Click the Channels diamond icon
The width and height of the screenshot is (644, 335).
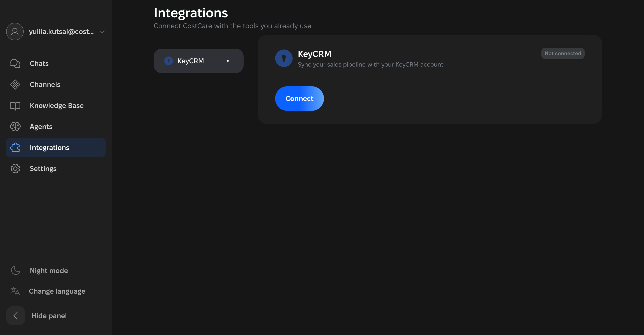point(15,85)
